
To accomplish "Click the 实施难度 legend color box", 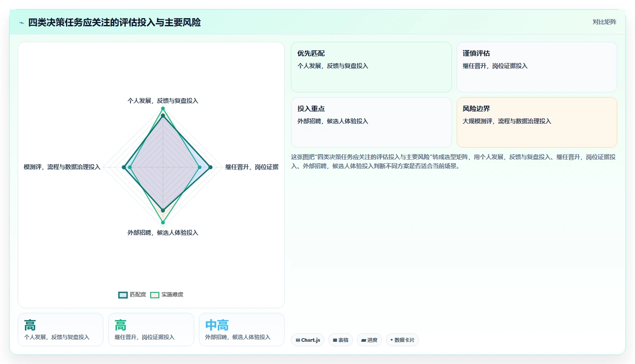I will [155, 295].
